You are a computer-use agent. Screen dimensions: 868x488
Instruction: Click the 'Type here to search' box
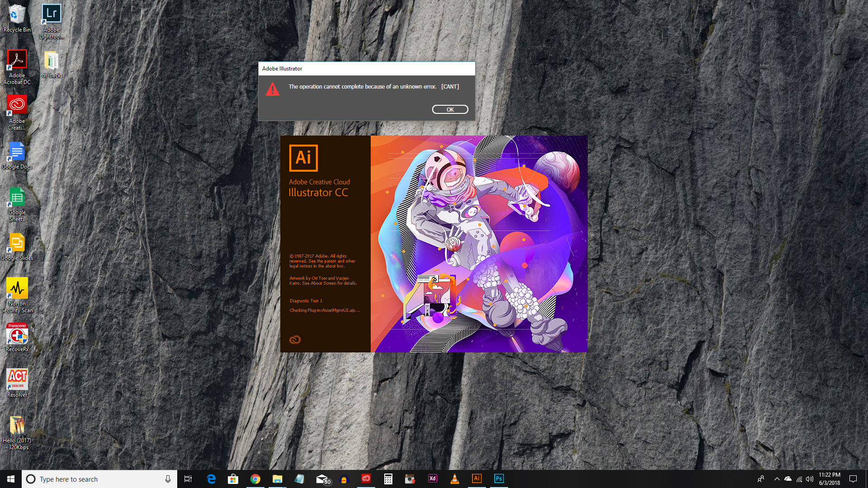tap(99, 479)
